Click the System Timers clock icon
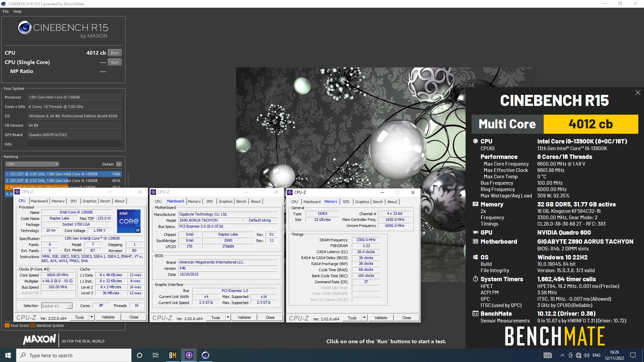Viewport: 644px width, 362px height. [475, 279]
